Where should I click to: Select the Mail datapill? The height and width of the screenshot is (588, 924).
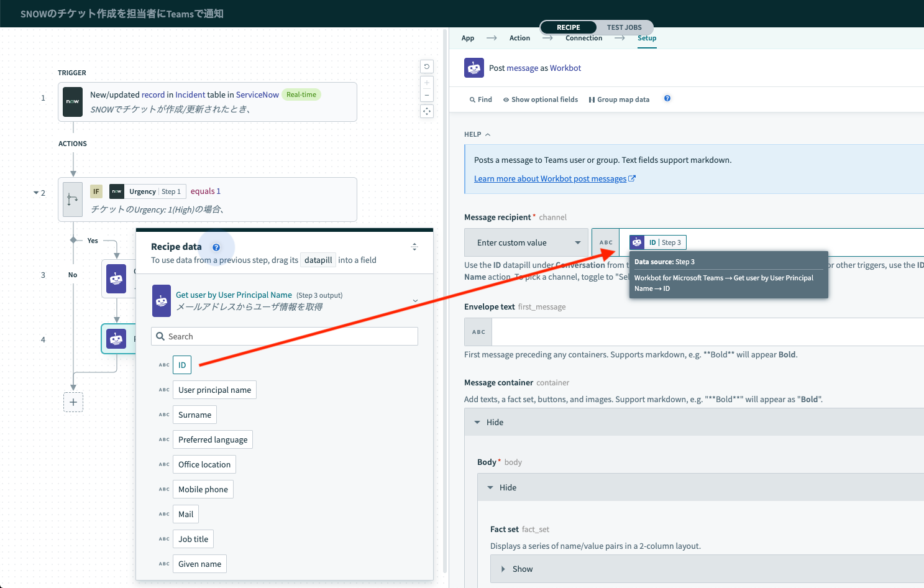tap(186, 514)
